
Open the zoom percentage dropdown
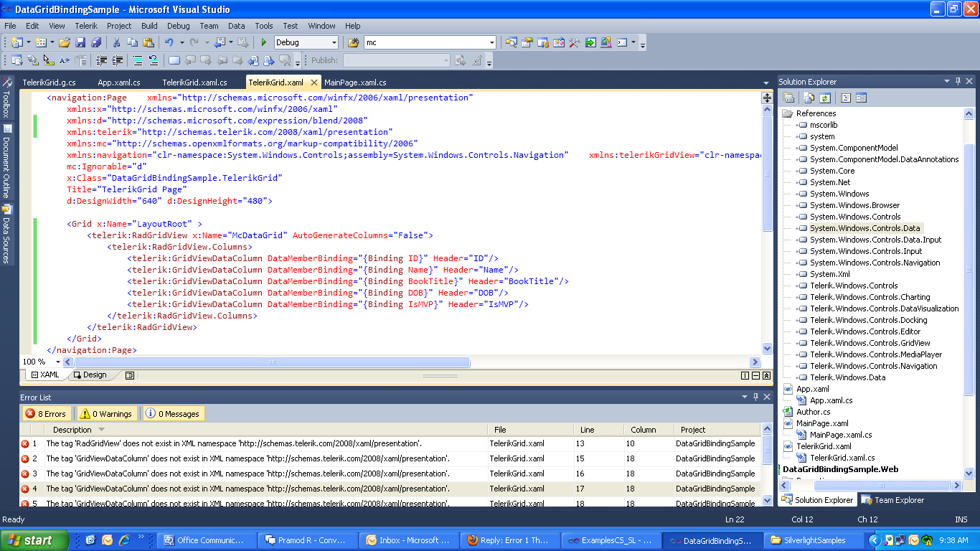[x=57, y=362]
